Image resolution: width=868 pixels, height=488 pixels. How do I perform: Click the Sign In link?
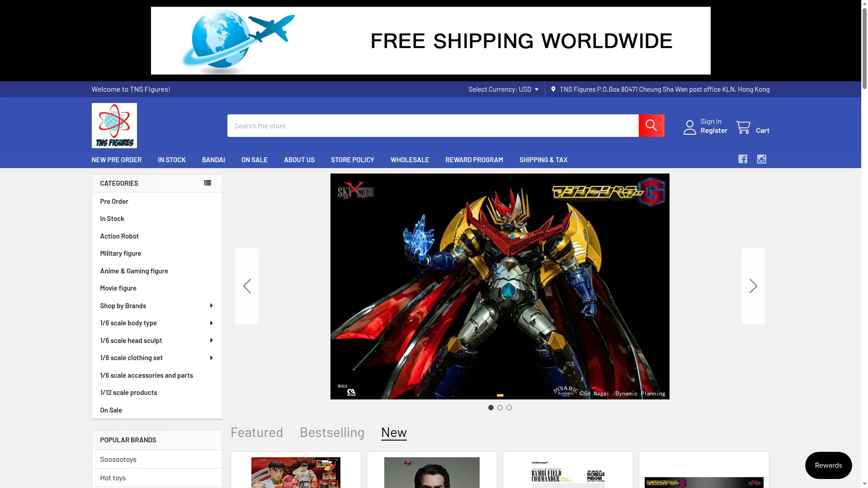click(x=711, y=121)
